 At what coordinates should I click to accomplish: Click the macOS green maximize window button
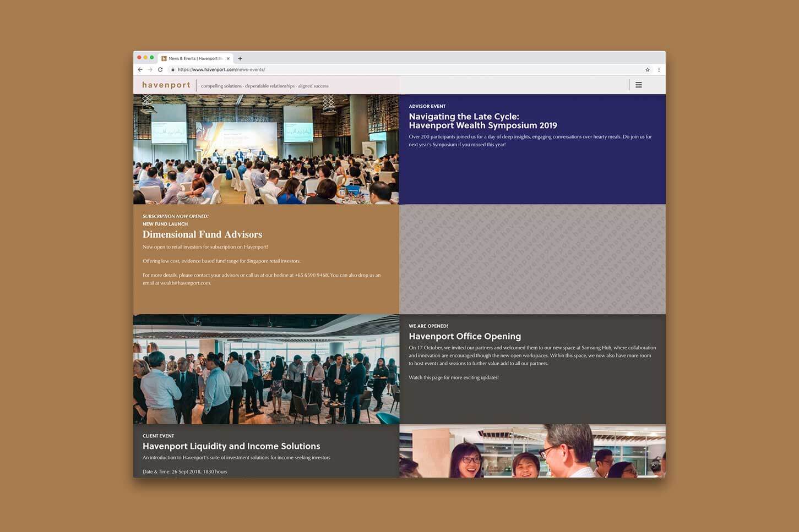tap(152, 58)
